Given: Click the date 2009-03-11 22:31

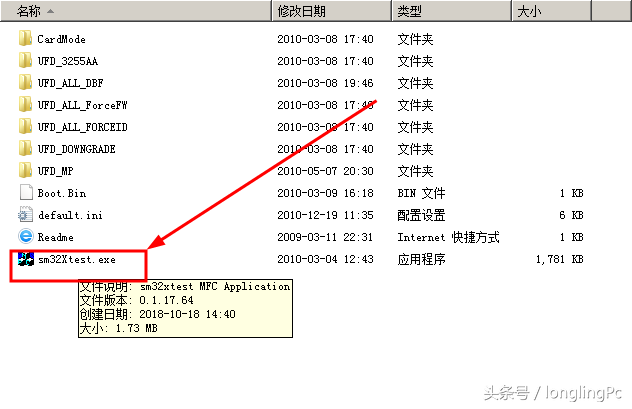Looking at the screenshot, I should point(325,237).
